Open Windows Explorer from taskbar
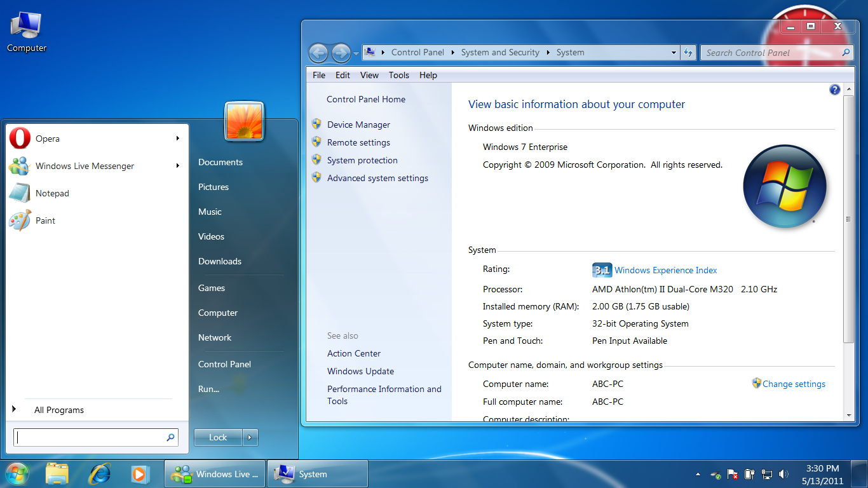This screenshot has height=488, width=868. click(x=57, y=473)
